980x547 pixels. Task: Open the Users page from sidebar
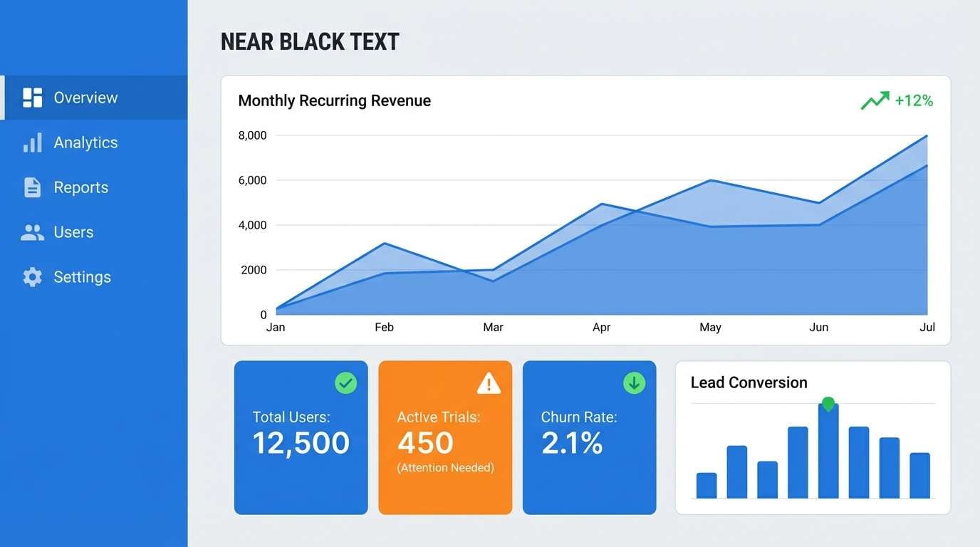[x=73, y=231]
